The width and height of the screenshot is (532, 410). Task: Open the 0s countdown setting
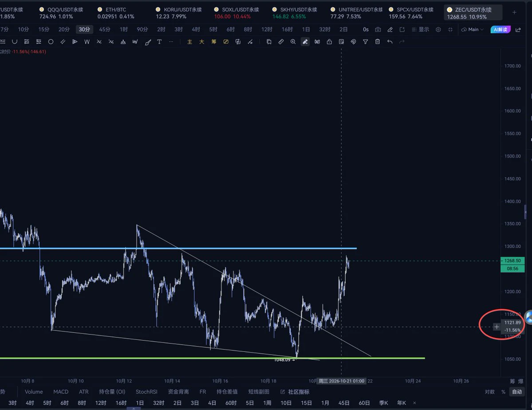click(x=366, y=30)
